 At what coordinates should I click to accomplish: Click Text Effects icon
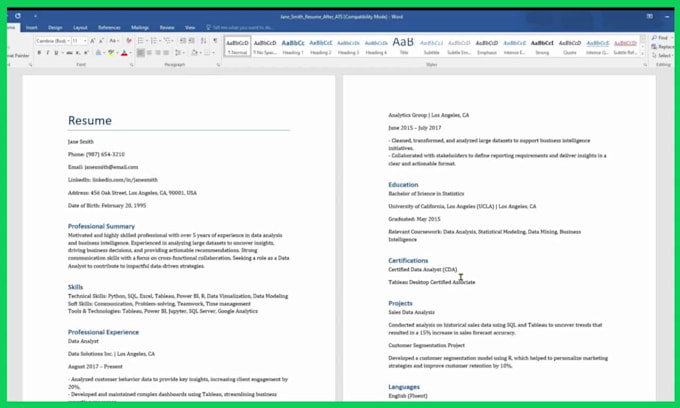(x=98, y=53)
